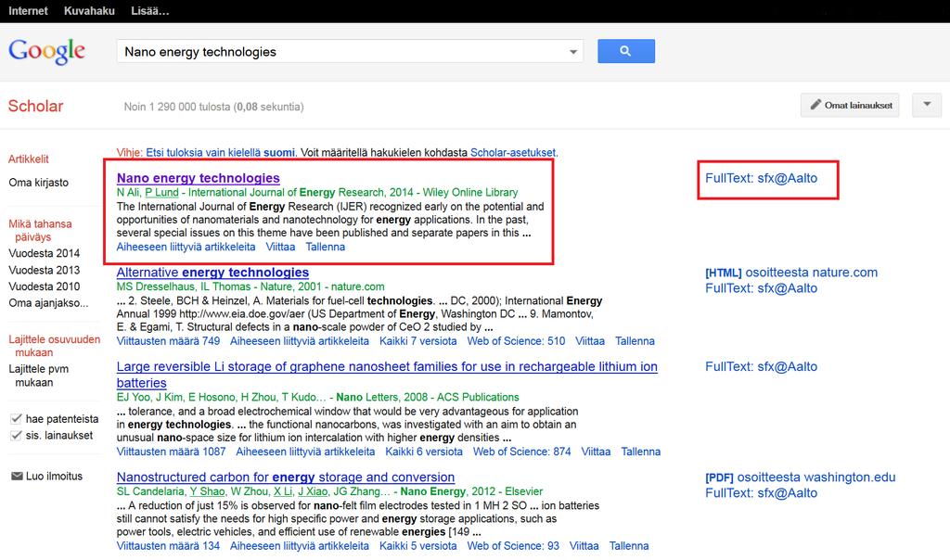Open 'Nano energy technologies' result title
The width and height of the screenshot is (950, 560).
pos(199,178)
